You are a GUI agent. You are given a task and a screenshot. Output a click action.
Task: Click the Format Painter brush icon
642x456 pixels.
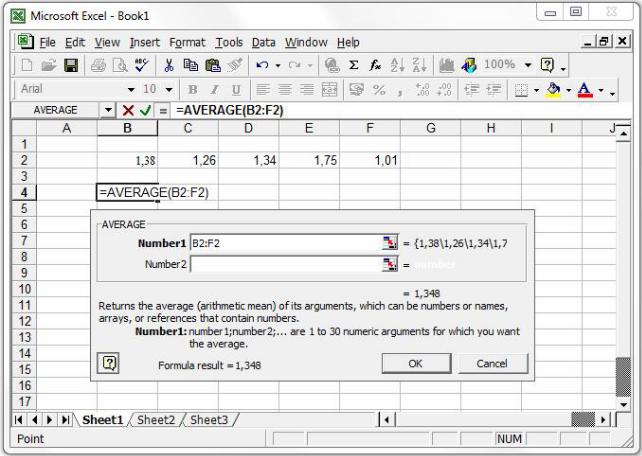tap(235, 65)
